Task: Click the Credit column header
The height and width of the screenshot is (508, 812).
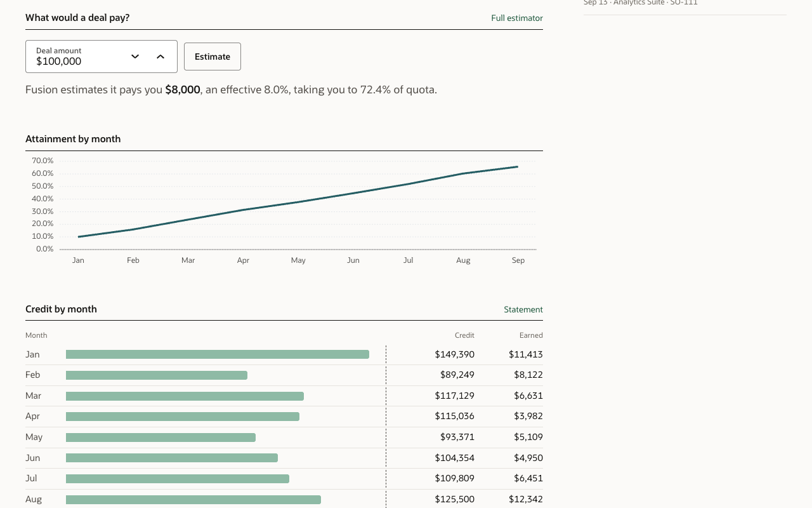Action: pyautogui.click(x=464, y=335)
